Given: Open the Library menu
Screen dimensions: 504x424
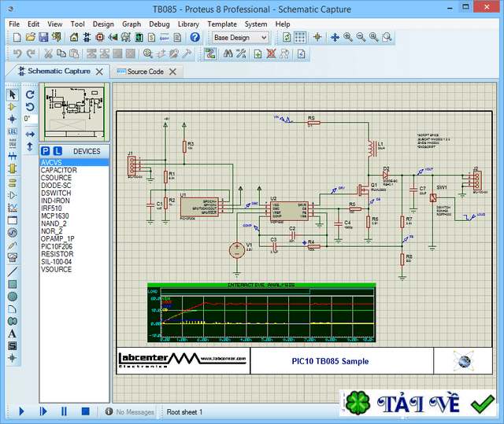Looking at the screenshot, I should [x=188, y=24].
